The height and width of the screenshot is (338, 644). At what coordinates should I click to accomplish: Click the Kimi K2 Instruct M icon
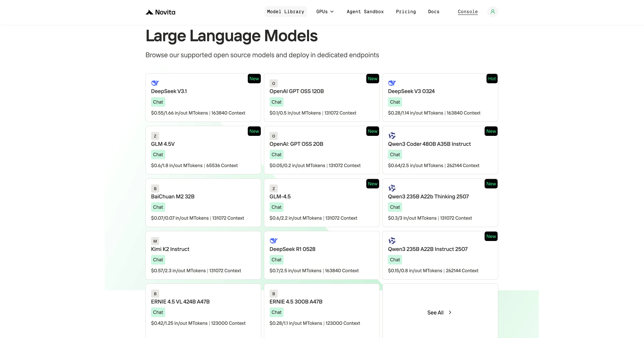coord(155,241)
